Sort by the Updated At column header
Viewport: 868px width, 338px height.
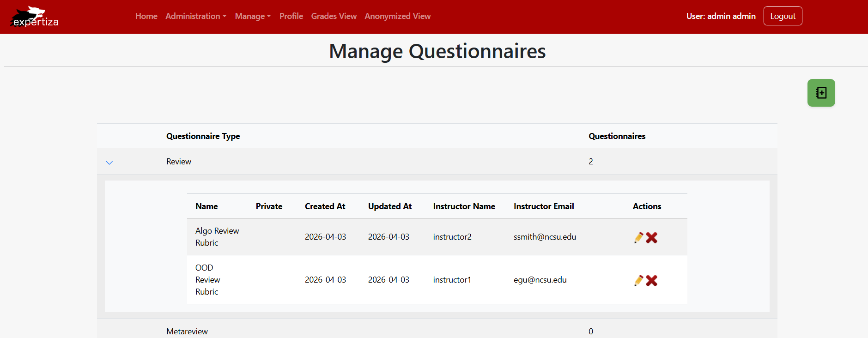click(390, 206)
